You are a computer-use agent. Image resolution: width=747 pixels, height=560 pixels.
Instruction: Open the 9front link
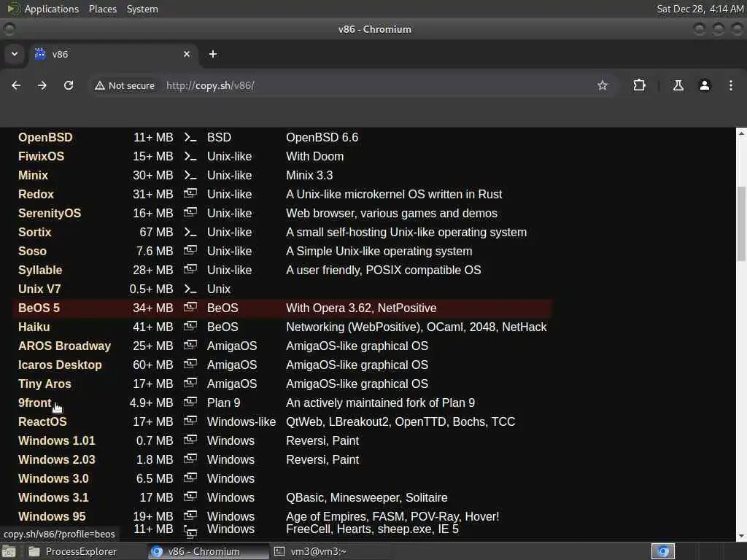34,402
